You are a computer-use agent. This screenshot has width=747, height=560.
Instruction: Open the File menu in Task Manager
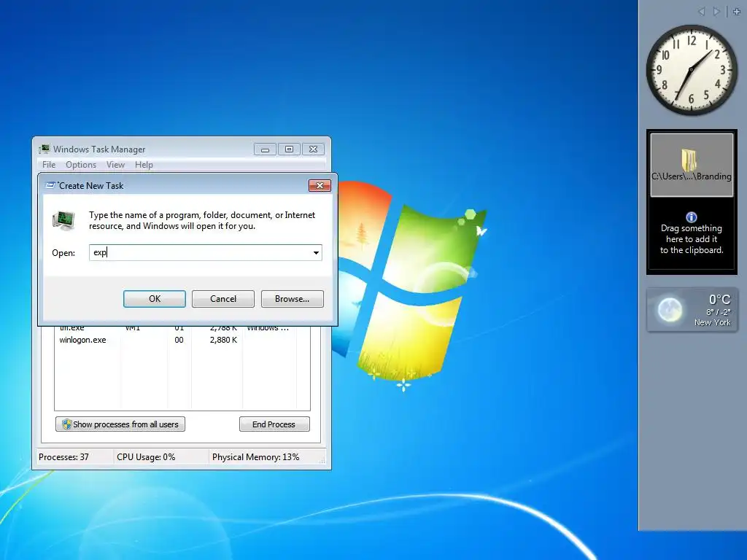[x=49, y=165]
